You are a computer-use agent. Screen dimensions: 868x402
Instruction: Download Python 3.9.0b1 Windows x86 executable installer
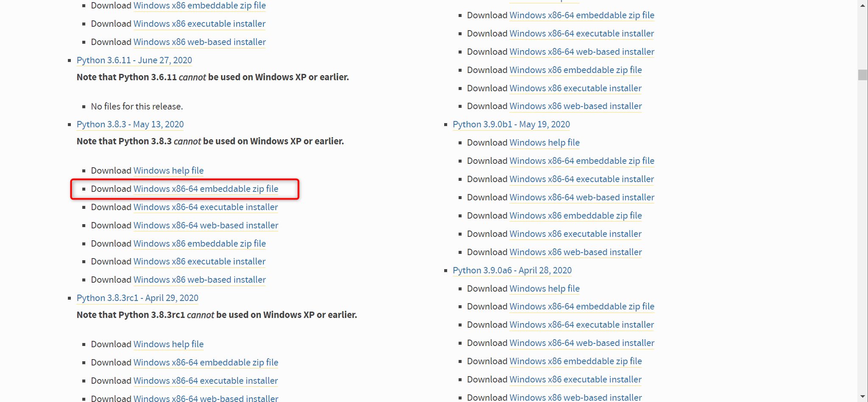coord(575,234)
